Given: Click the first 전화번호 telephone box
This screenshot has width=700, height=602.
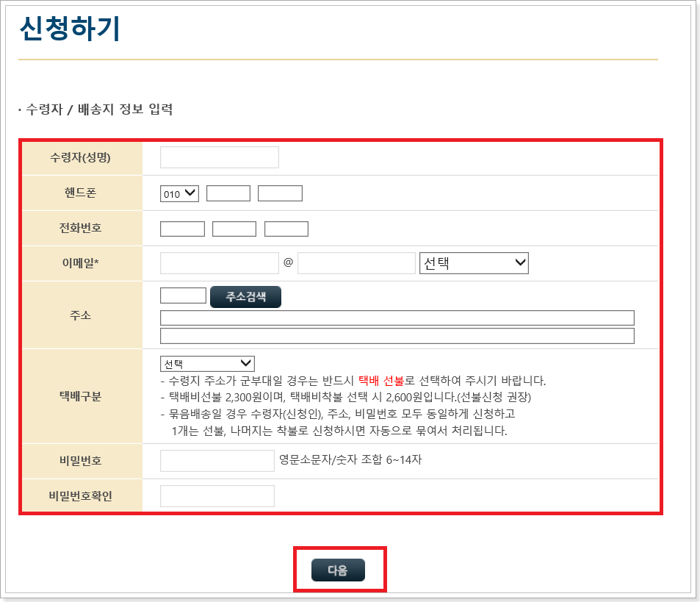Looking at the screenshot, I should (x=182, y=228).
